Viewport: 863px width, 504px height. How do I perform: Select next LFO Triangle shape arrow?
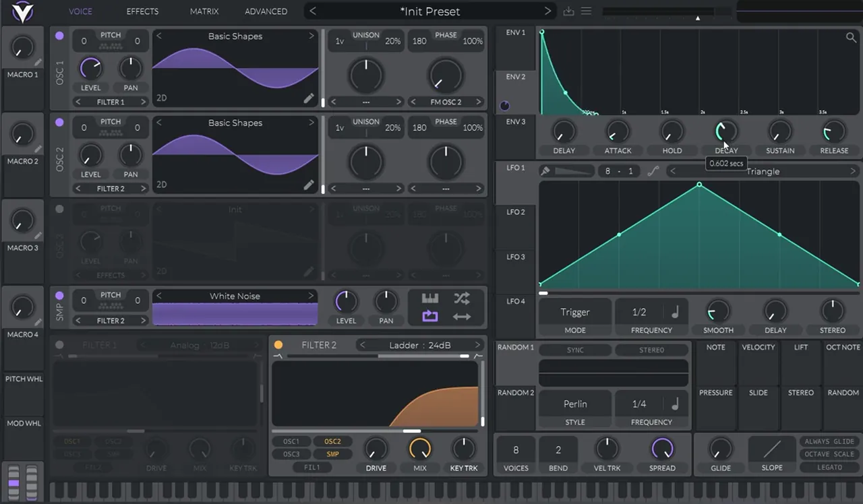(853, 171)
